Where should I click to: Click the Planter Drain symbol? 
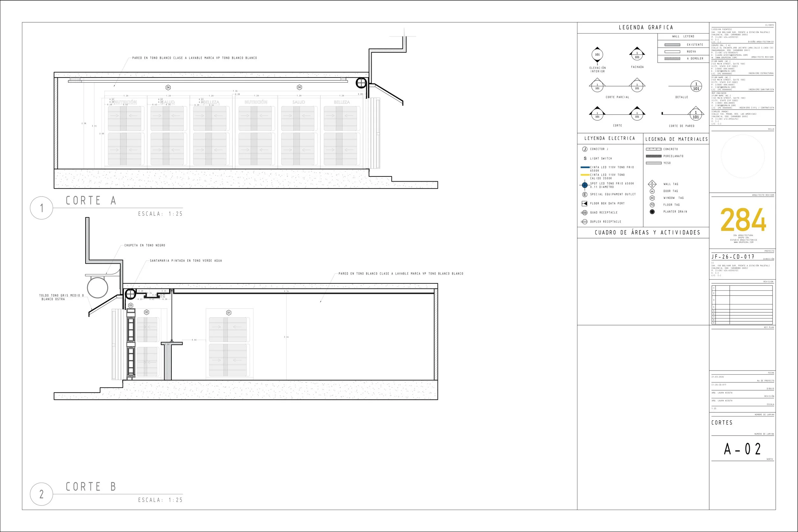click(652, 212)
